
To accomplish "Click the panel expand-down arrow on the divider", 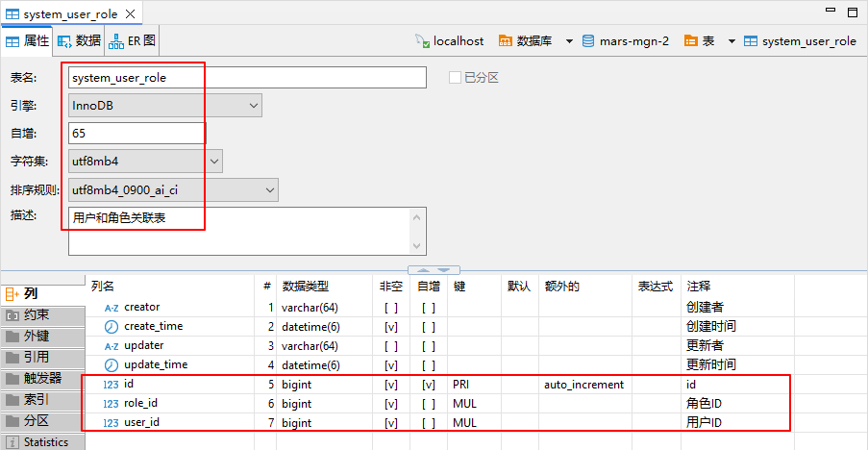I will 444,270.
